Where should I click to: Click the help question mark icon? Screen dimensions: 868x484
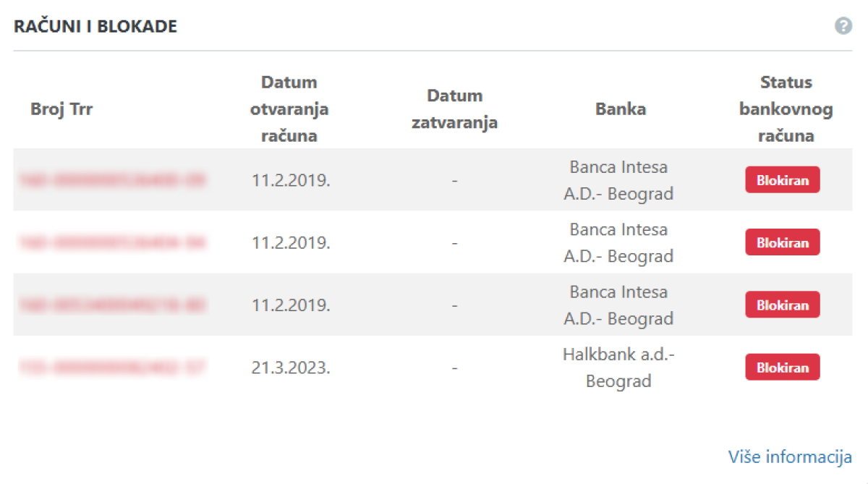(843, 27)
